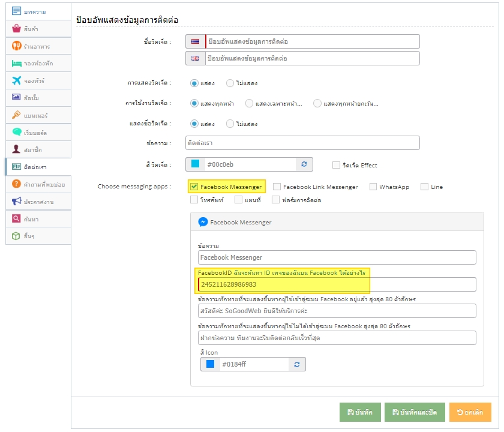Open the อัลบั้ม photo album icon
The height and width of the screenshot is (432, 504).
click(16, 97)
